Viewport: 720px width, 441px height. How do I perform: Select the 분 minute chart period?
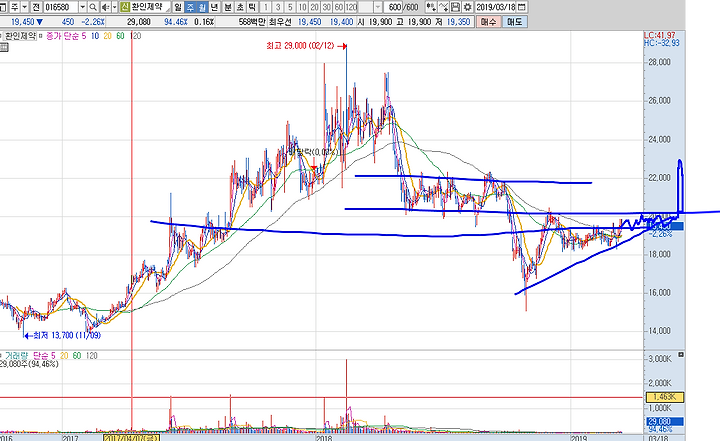point(228,7)
